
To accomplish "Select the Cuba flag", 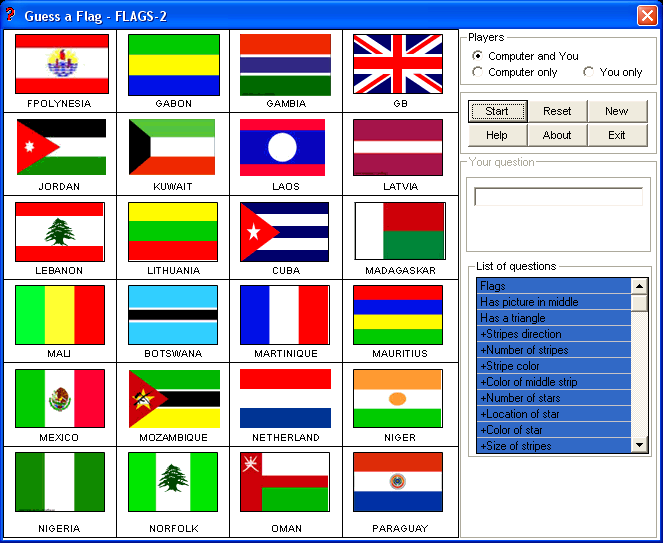I will (x=284, y=232).
